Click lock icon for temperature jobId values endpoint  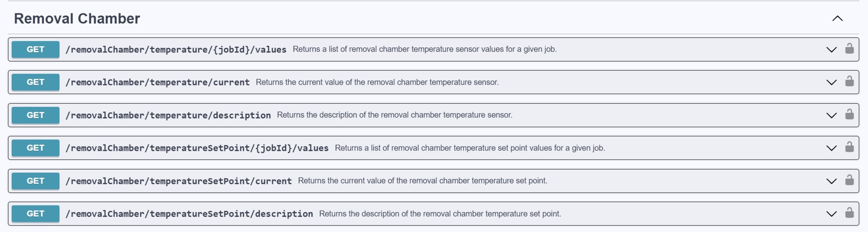pos(849,49)
